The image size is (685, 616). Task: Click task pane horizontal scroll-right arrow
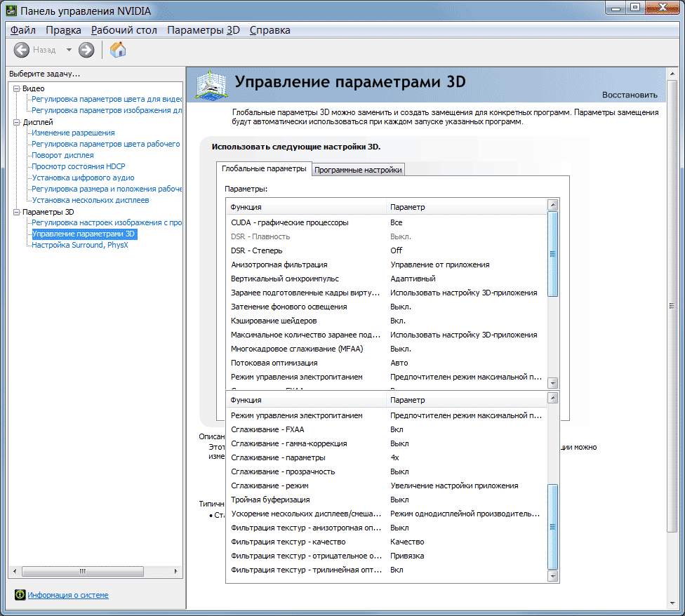point(175,571)
